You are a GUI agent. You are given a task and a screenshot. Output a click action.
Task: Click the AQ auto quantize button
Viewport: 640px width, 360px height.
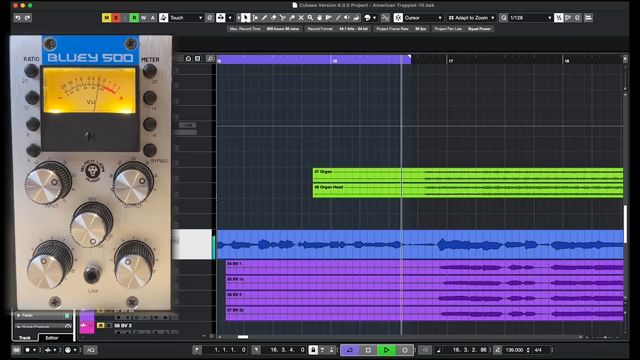91,350
